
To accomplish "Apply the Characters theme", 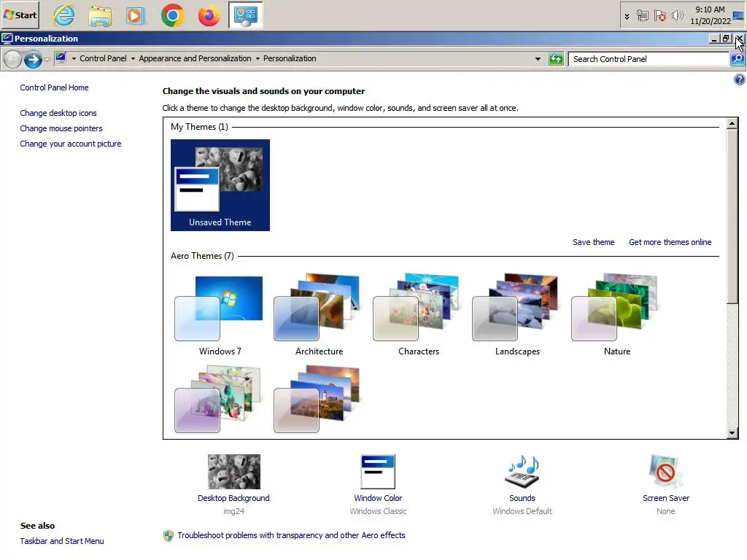I will tap(418, 314).
